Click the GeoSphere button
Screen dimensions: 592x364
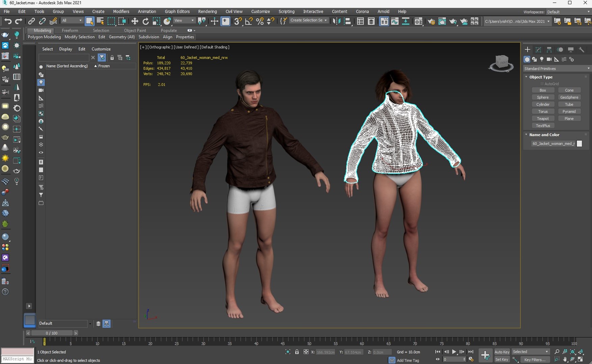tap(569, 97)
